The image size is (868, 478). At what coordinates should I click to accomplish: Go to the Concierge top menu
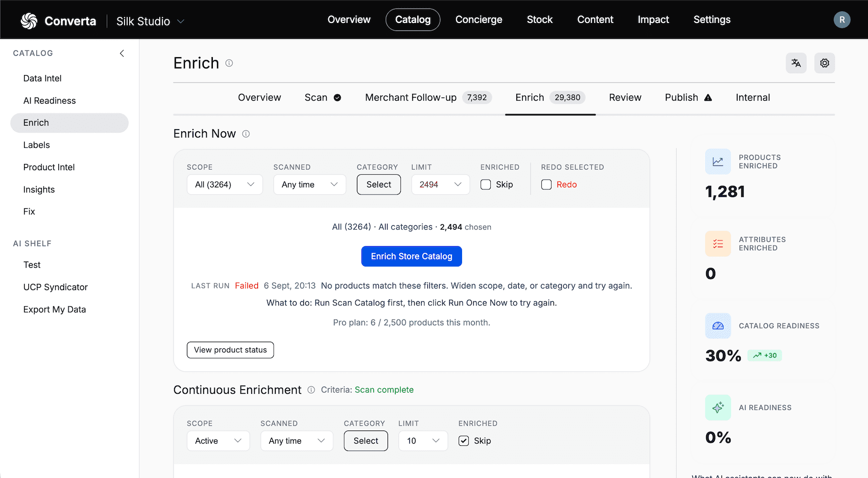coord(479,20)
